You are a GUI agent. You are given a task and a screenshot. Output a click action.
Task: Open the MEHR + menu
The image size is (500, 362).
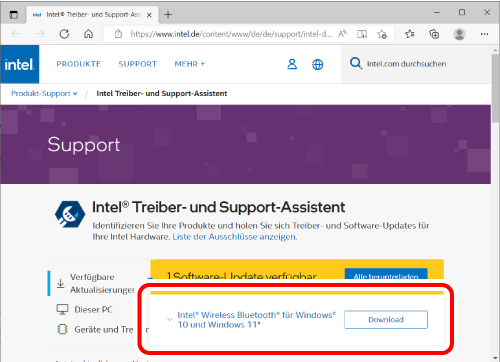click(x=190, y=64)
